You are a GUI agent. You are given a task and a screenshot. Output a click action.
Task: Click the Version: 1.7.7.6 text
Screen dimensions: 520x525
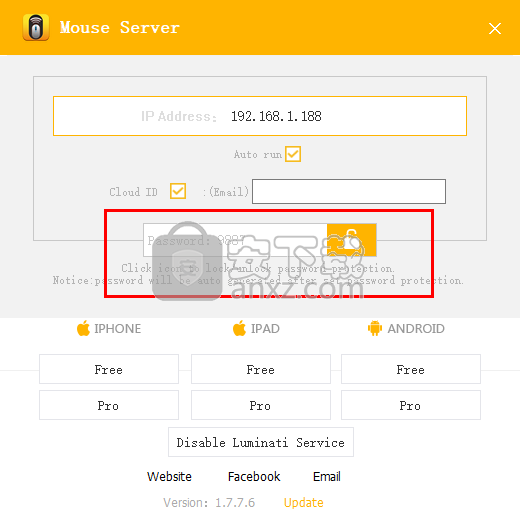[209, 503]
